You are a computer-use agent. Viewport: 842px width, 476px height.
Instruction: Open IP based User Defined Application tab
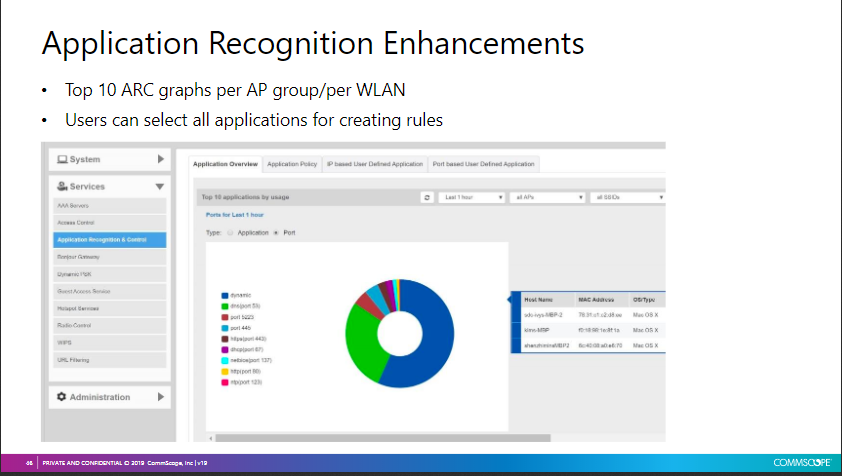point(373,163)
